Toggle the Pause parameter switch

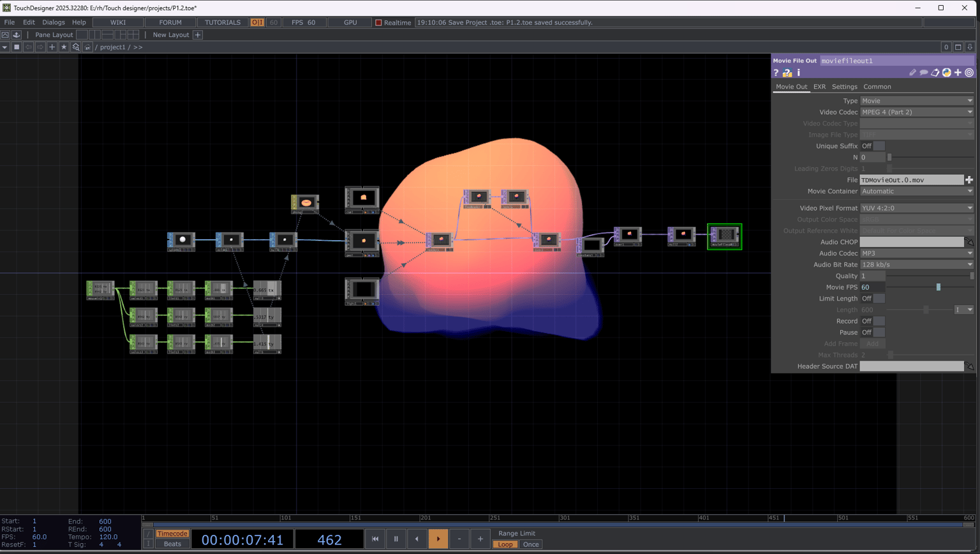click(x=873, y=333)
